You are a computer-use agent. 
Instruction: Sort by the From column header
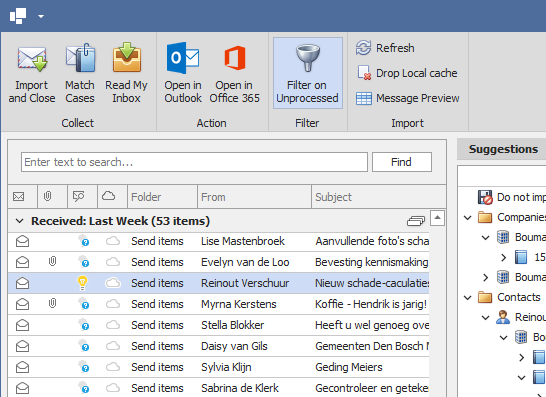[254, 197]
